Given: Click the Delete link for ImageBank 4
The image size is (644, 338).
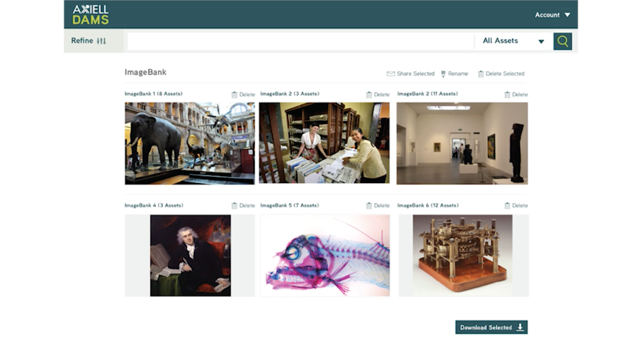Looking at the screenshot, I should [x=247, y=206].
